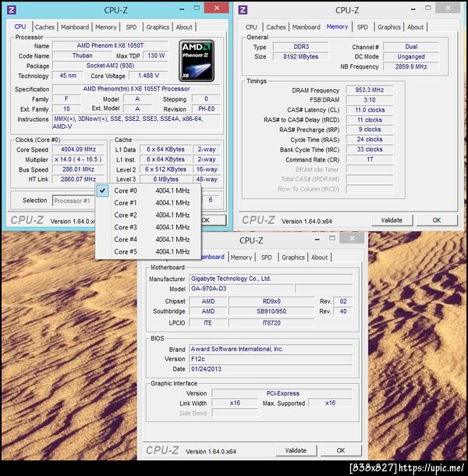Click the Command Rate value 1T
Screen dimensions: 468x476
(370, 159)
